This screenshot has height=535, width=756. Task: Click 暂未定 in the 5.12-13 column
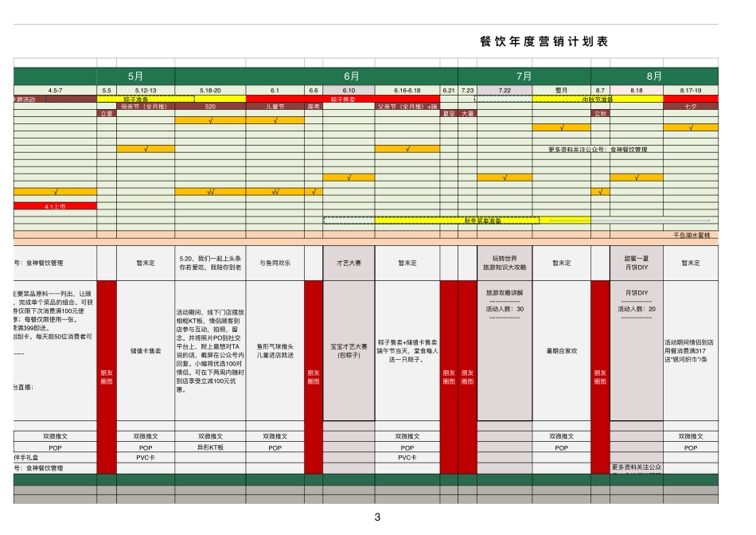pyautogui.click(x=146, y=263)
